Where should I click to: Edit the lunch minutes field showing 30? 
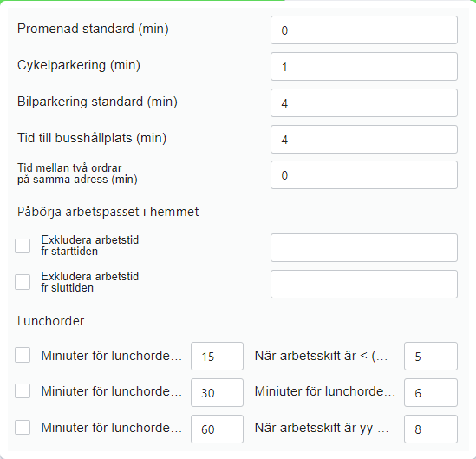point(217,393)
